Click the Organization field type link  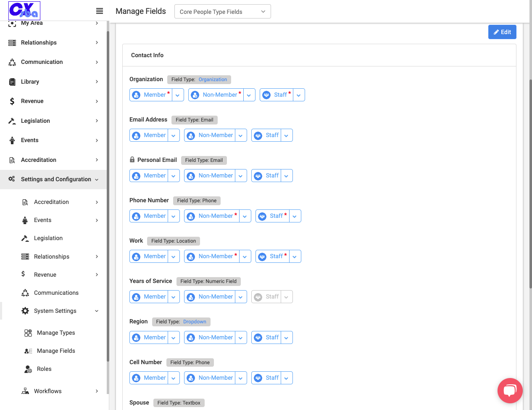coord(213,79)
